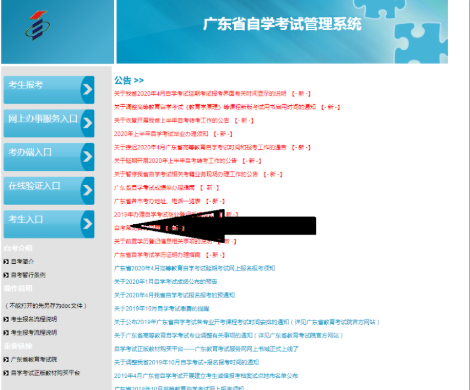
Task: Open 自学考试正版教材购买平台 sidebar link
Action: (45, 373)
